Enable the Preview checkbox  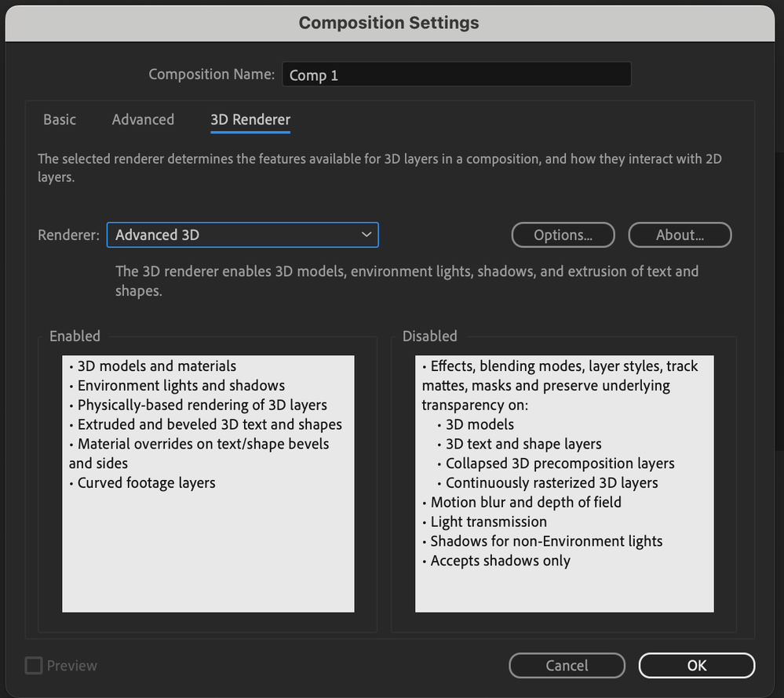coord(34,666)
